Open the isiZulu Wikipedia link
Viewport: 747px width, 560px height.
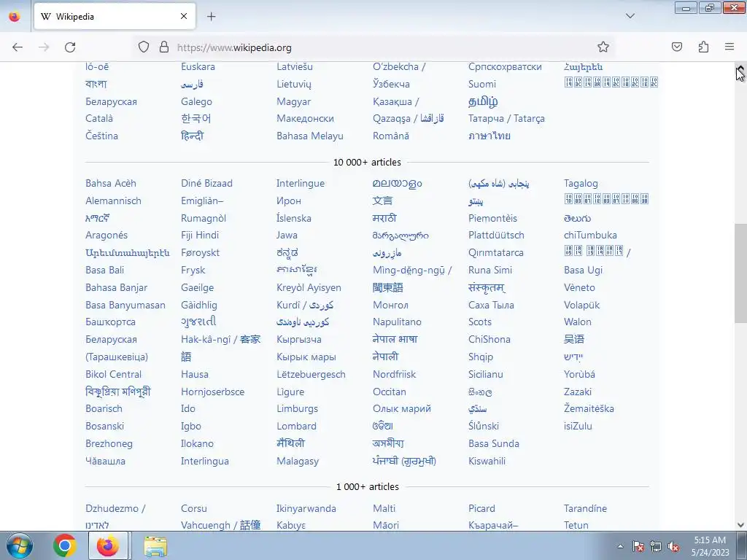[x=578, y=426]
